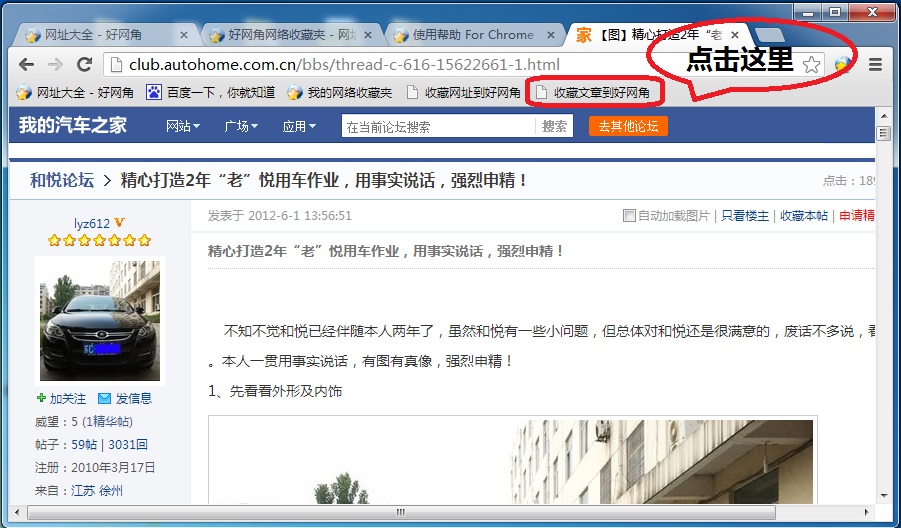This screenshot has height=528, width=901.
Task: Click the user's car avatar picture
Action: [100, 320]
